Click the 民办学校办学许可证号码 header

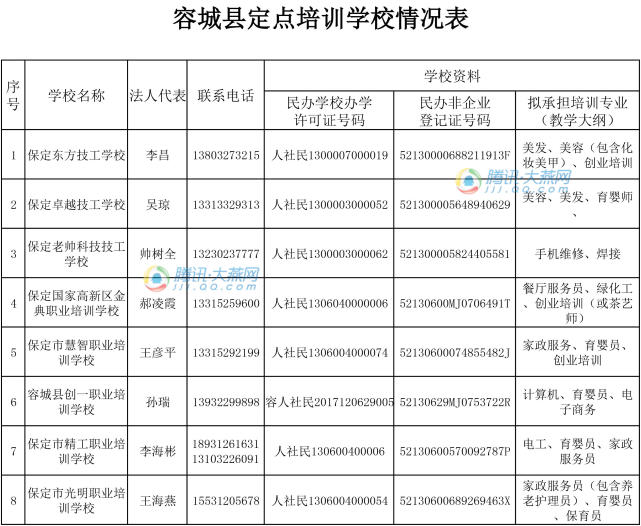click(329, 111)
